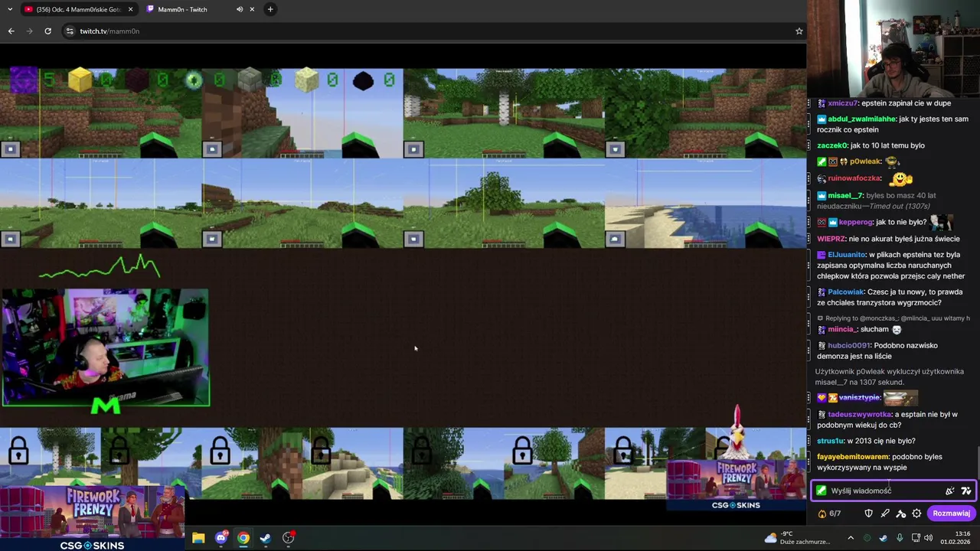Mute audio on the Twitch tab
This screenshot has height=551, width=980.
(x=240, y=9)
